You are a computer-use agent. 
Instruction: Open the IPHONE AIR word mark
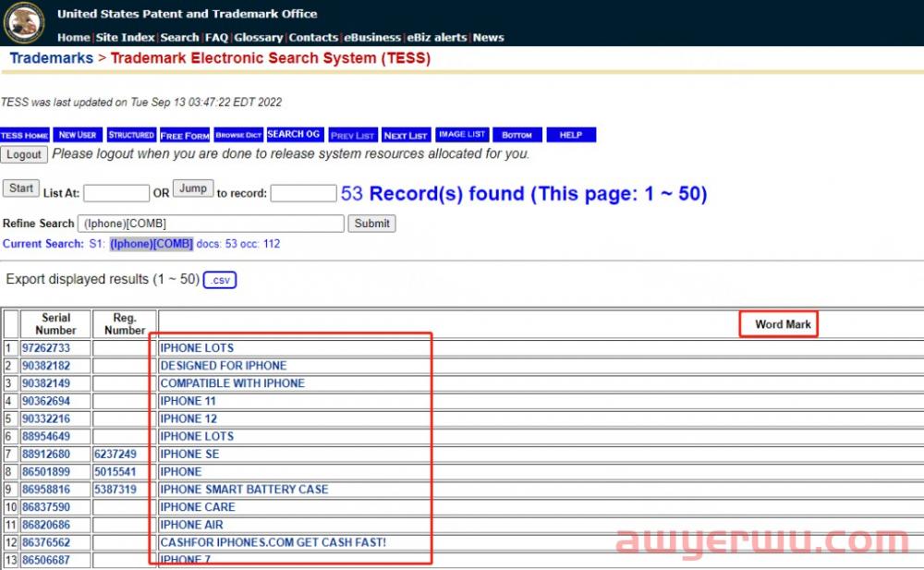tap(191, 525)
